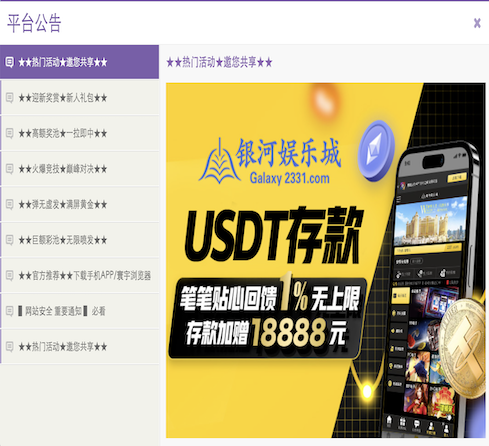Screen dimensions: 489x446
Task: Click message icon beside 迎新奖赏 entry
Action: pyautogui.click(x=9, y=98)
